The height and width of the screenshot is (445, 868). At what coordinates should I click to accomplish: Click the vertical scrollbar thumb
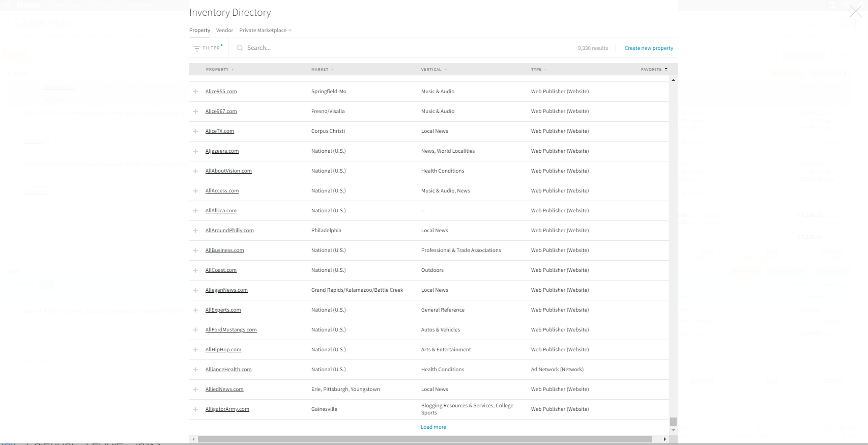673,422
